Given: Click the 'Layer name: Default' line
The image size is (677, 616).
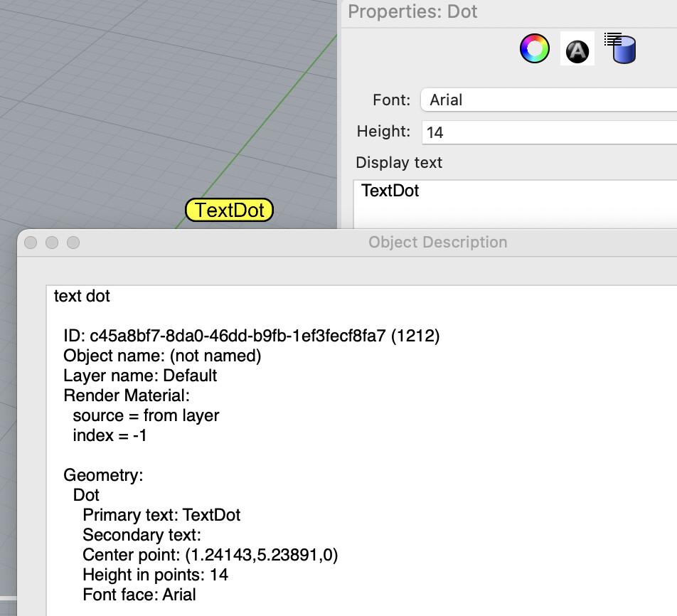Looking at the screenshot, I should pyautogui.click(x=141, y=376).
